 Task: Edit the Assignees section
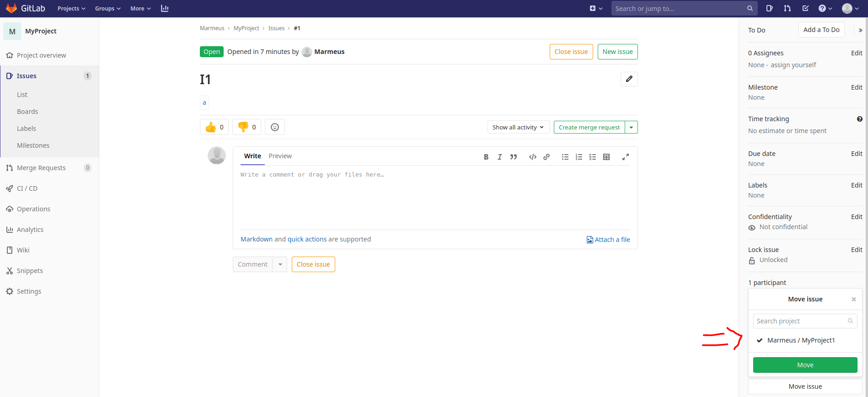[x=857, y=53]
